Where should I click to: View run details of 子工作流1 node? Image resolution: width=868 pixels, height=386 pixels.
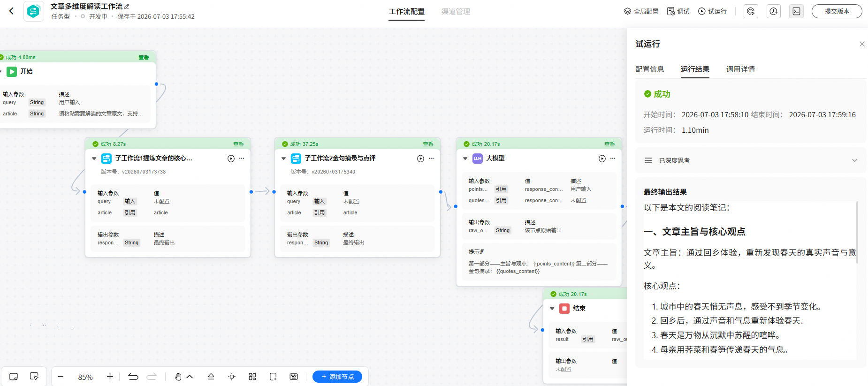point(238,144)
